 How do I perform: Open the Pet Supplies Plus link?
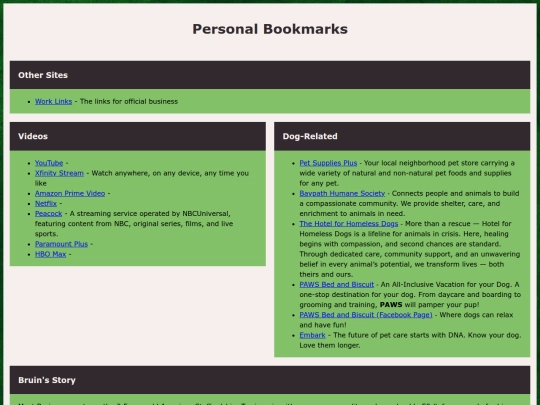(328, 163)
